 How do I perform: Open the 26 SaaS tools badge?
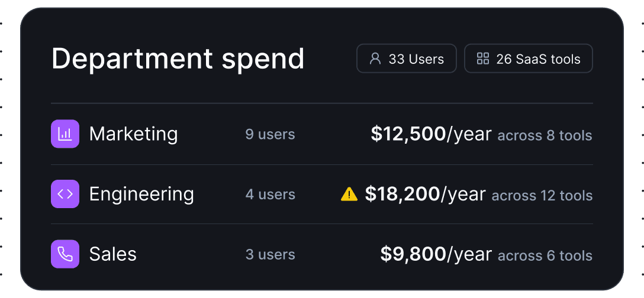(x=528, y=59)
